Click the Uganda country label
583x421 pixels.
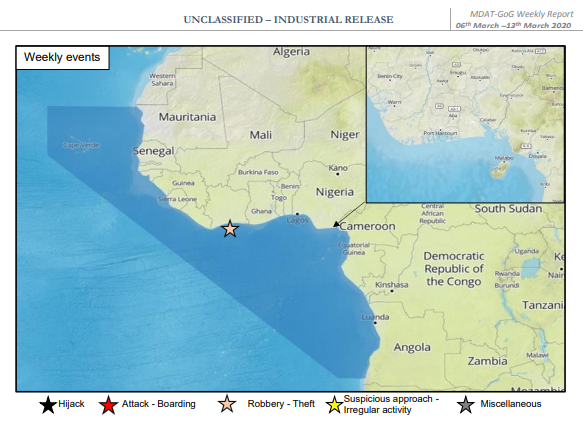tap(526, 251)
